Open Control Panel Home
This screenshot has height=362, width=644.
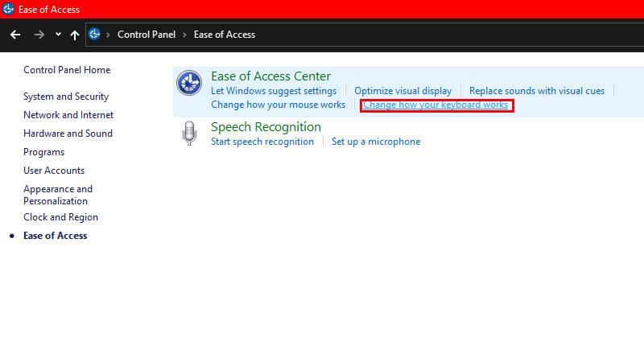(x=67, y=70)
